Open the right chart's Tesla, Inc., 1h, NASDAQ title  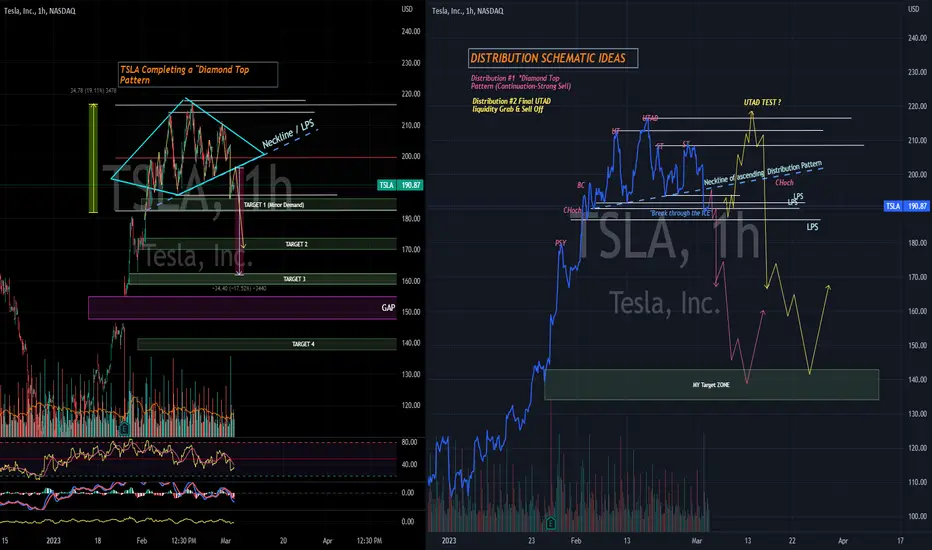pos(467,11)
